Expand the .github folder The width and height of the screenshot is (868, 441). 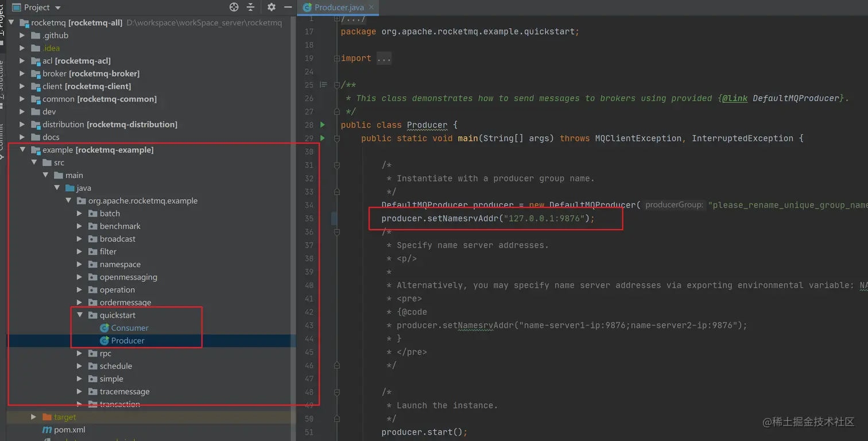point(22,36)
